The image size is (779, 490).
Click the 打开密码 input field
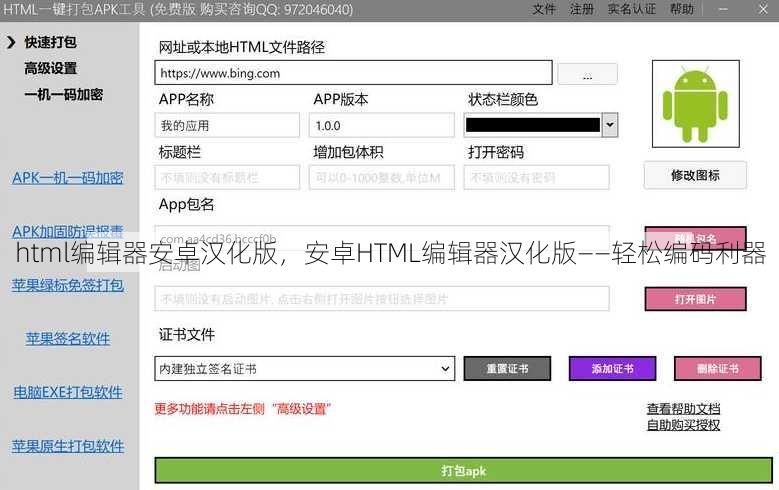click(x=537, y=177)
